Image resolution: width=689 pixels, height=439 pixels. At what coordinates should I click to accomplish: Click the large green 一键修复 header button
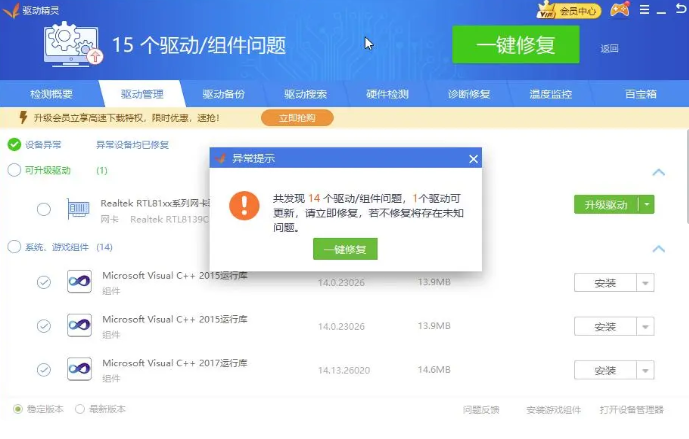(516, 44)
